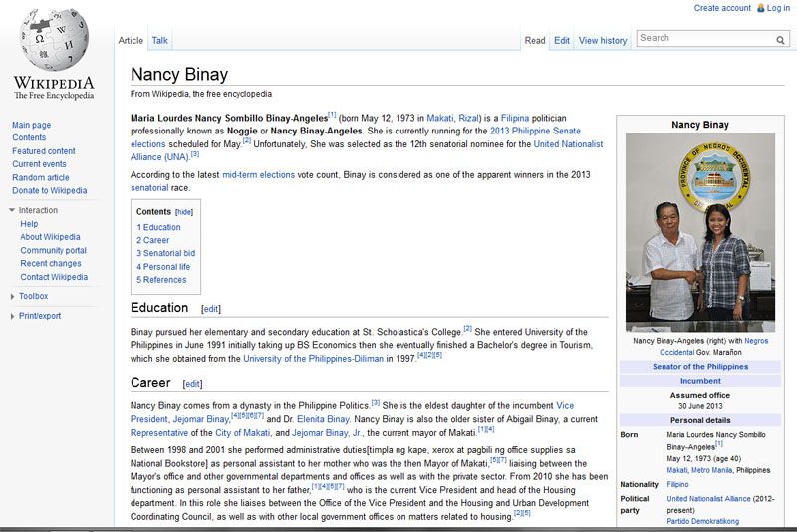The image size is (797, 532).
Task: Click edit link beside Education heading
Action: (x=211, y=309)
